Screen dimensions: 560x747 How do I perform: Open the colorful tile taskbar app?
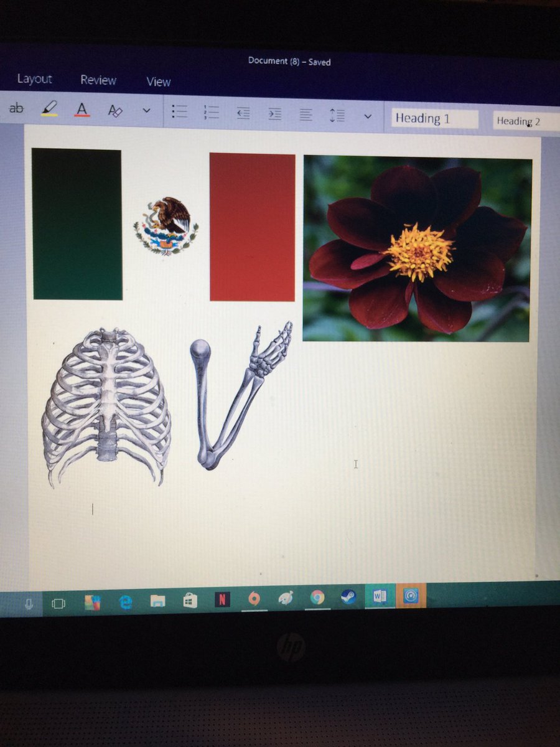point(92,603)
